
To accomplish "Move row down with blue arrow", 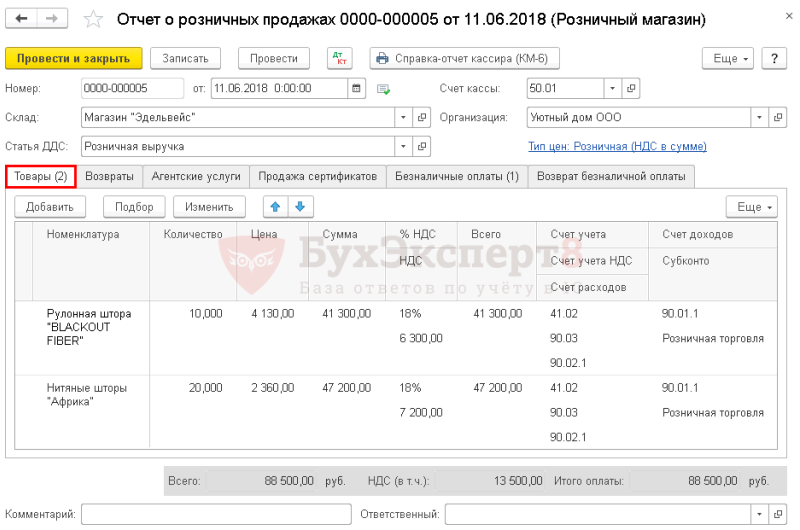I will point(300,207).
